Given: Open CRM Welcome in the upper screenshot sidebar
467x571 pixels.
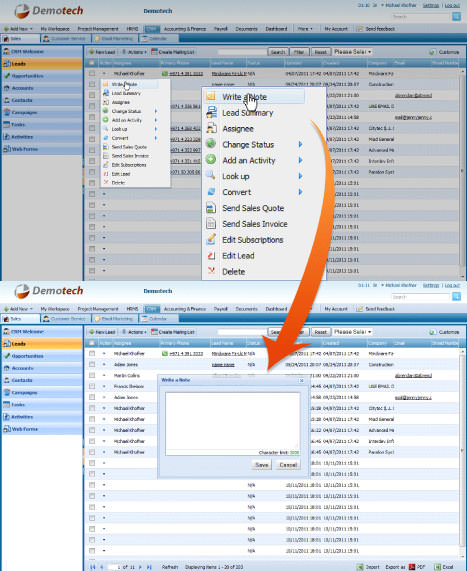Looking at the screenshot, I should tap(27, 51).
